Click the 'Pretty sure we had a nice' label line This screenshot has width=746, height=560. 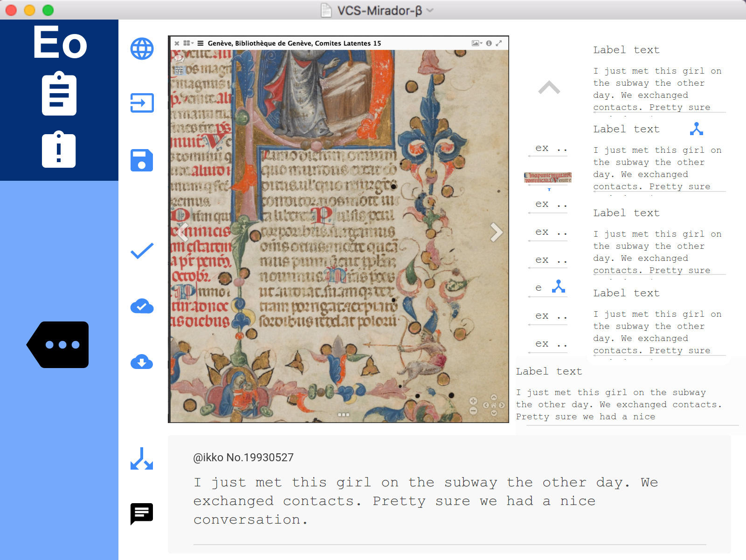(x=585, y=417)
